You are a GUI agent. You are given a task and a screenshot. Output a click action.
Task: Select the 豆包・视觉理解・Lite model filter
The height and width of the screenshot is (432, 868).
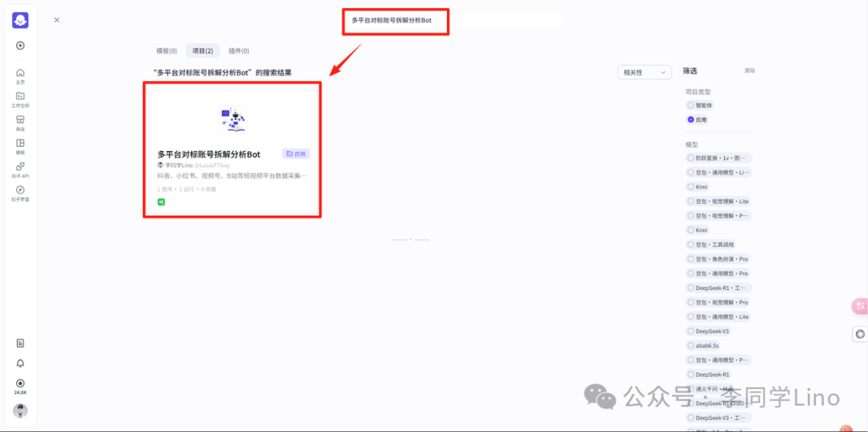pyautogui.click(x=719, y=202)
